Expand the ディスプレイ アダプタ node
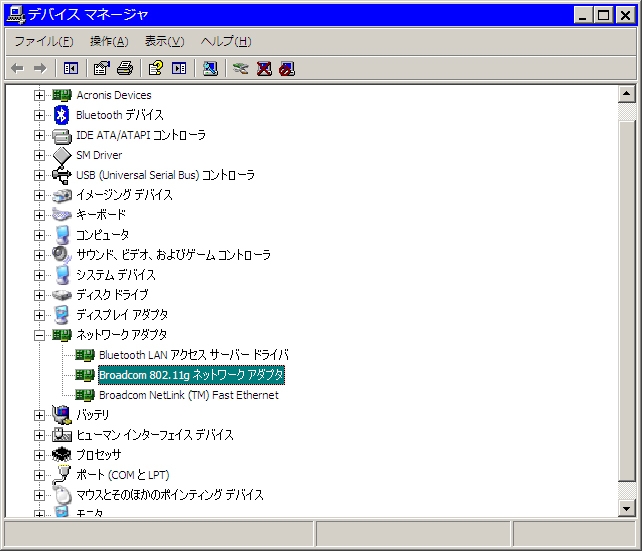 39,315
